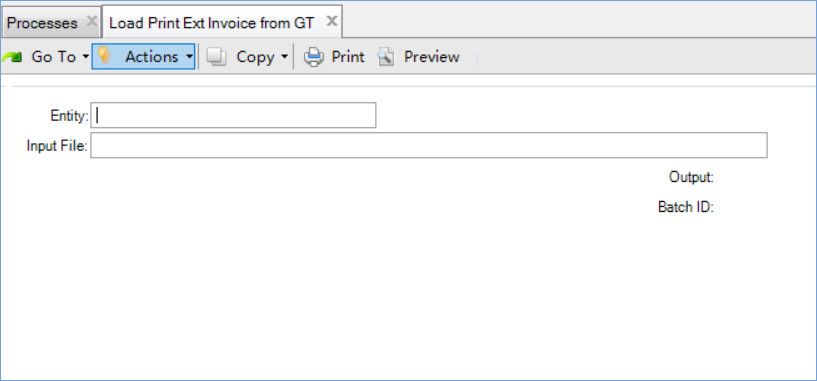Click the Output label
Viewport: 817px width, 381px height.
[691, 177]
